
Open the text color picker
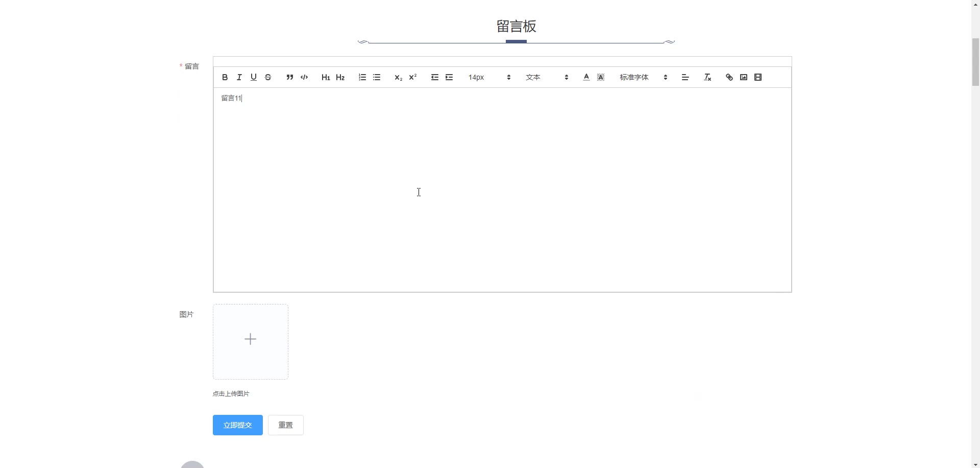586,77
